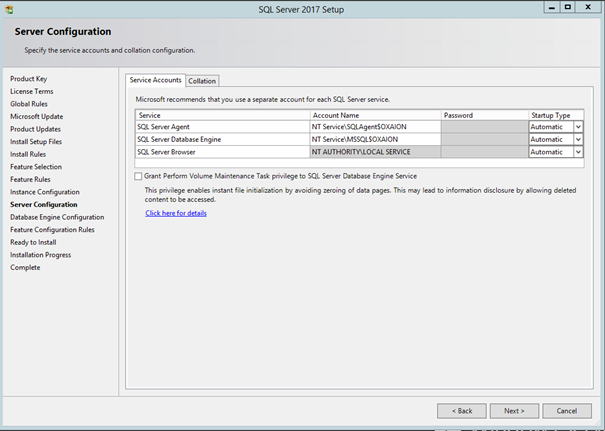Click Install Rules step in sidebar
The height and width of the screenshot is (431, 605).
click(28, 154)
